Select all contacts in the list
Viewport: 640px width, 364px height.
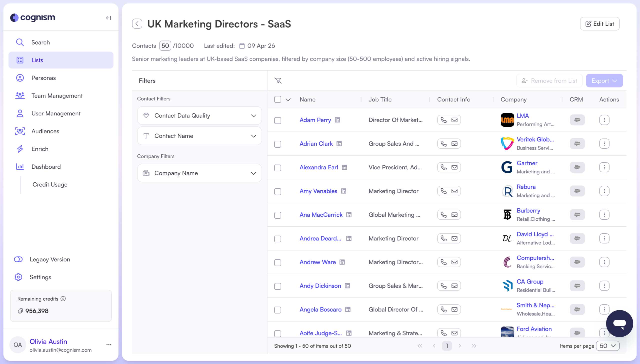click(x=277, y=99)
